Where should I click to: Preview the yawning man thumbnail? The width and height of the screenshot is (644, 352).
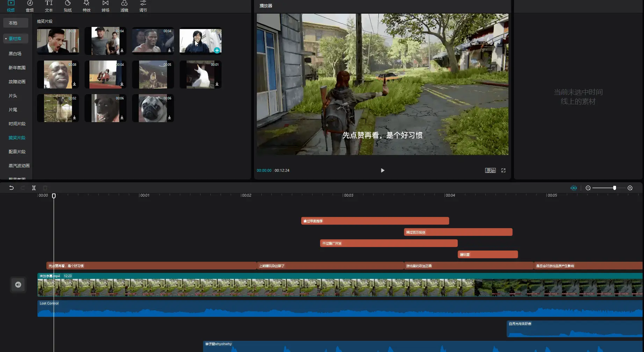click(58, 41)
